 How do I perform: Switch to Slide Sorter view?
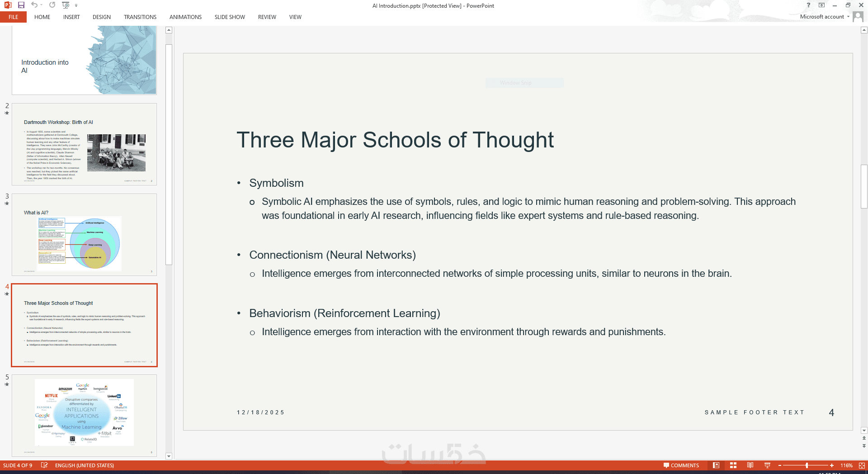coord(733,465)
